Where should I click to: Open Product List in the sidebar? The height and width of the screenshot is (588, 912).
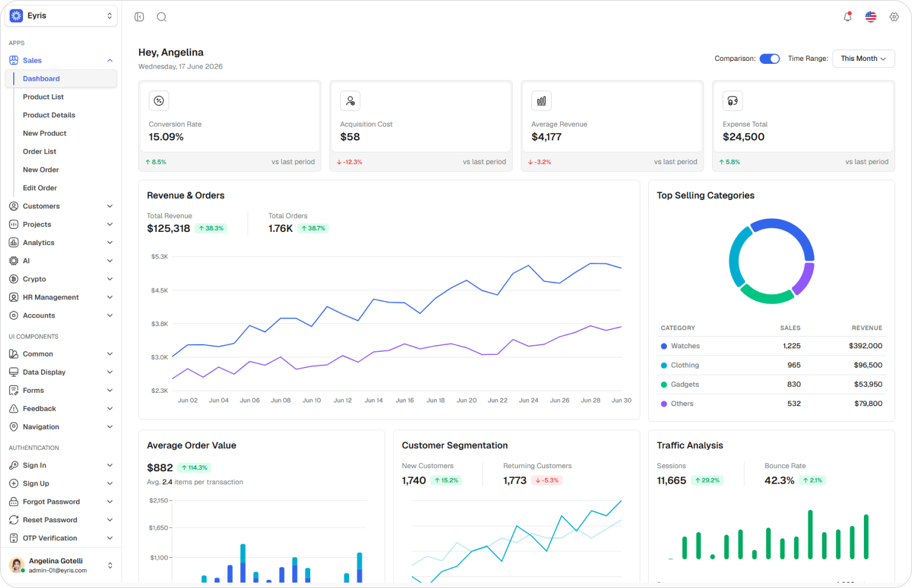coord(43,97)
